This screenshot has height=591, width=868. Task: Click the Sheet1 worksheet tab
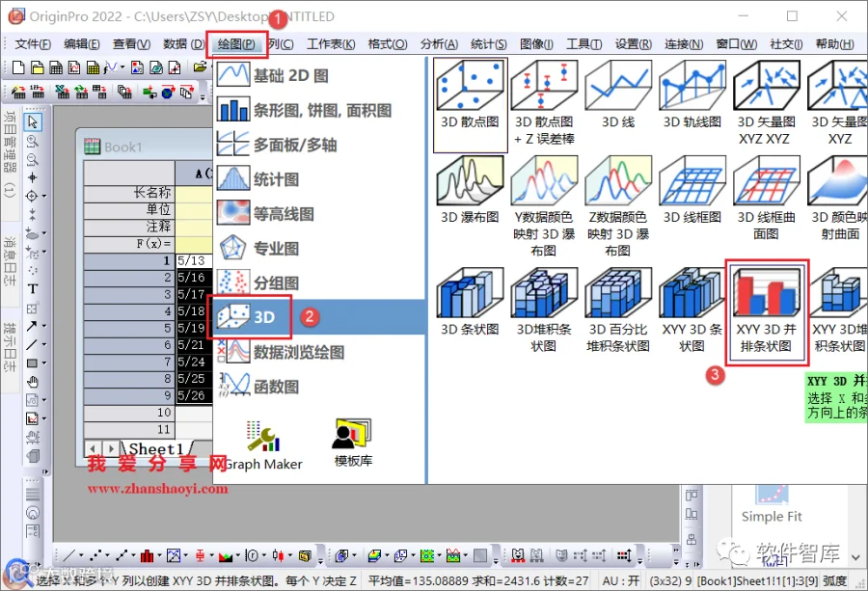point(156,448)
